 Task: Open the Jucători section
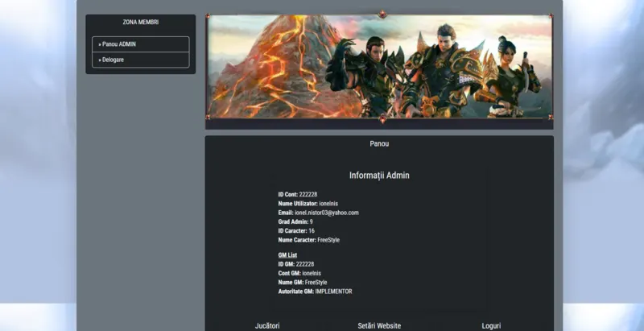click(x=267, y=325)
